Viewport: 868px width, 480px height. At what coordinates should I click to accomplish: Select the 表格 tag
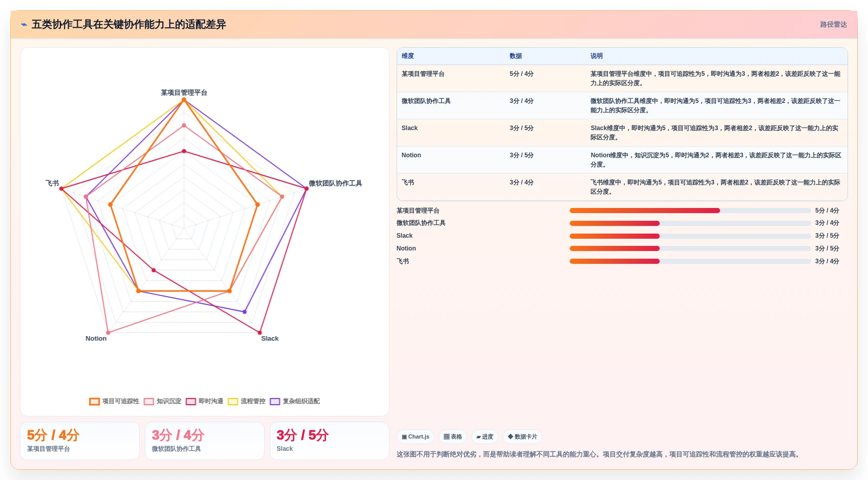453,437
